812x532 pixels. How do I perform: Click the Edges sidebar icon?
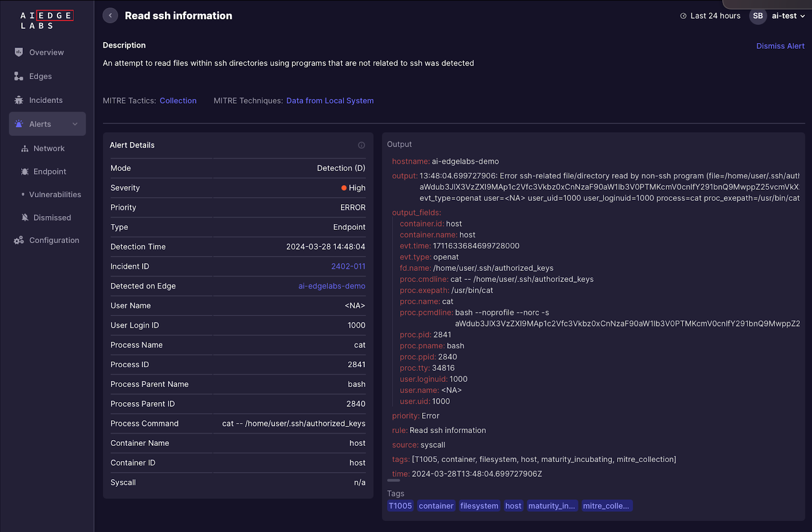point(19,76)
